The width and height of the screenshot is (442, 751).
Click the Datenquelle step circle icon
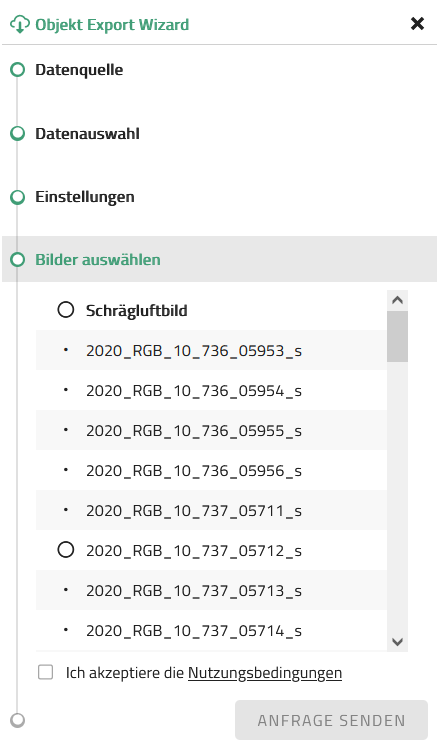pos(18,70)
